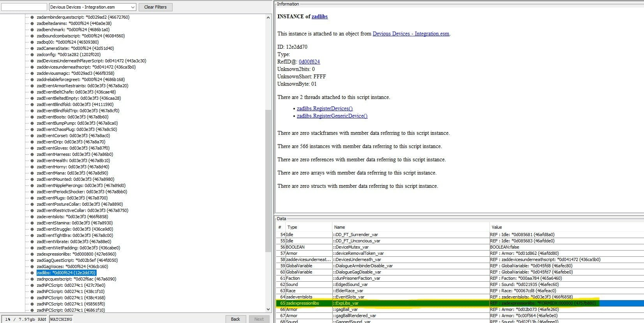Click the Clear Filters button
This screenshot has width=644, height=323.
(x=155, y=7)
